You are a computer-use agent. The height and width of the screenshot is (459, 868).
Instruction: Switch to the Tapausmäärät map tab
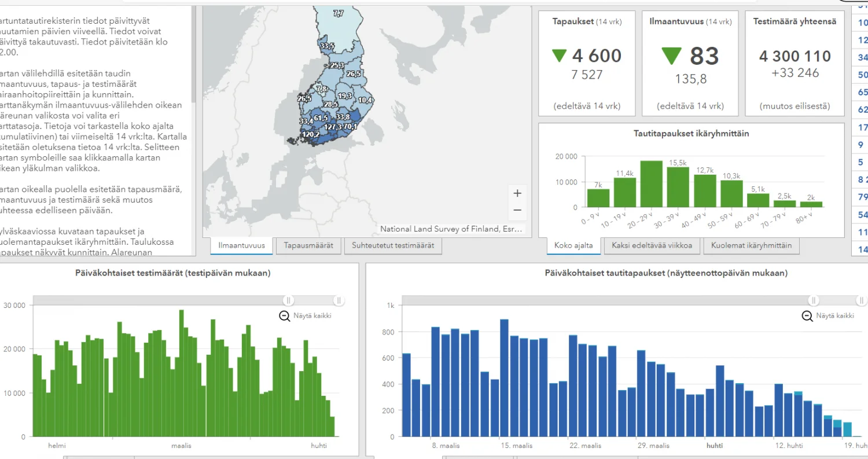pos(308,245)
